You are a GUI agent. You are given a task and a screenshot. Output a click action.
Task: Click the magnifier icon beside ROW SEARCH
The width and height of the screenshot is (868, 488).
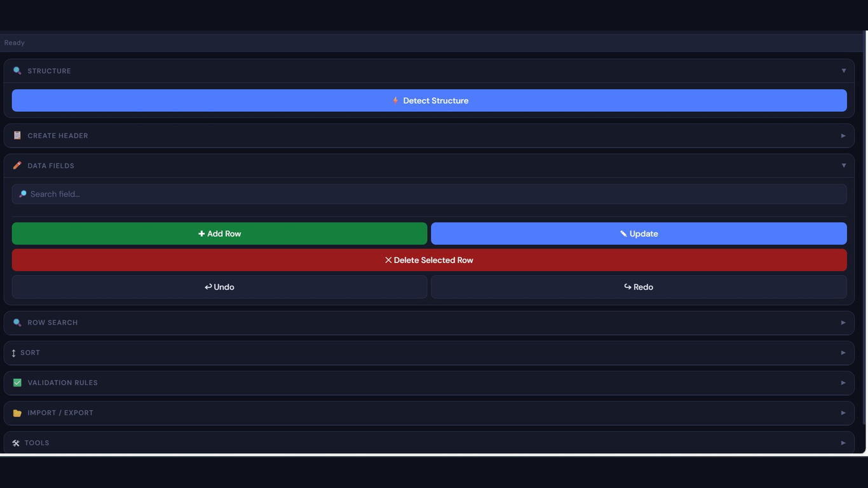[x=17, y=322]
